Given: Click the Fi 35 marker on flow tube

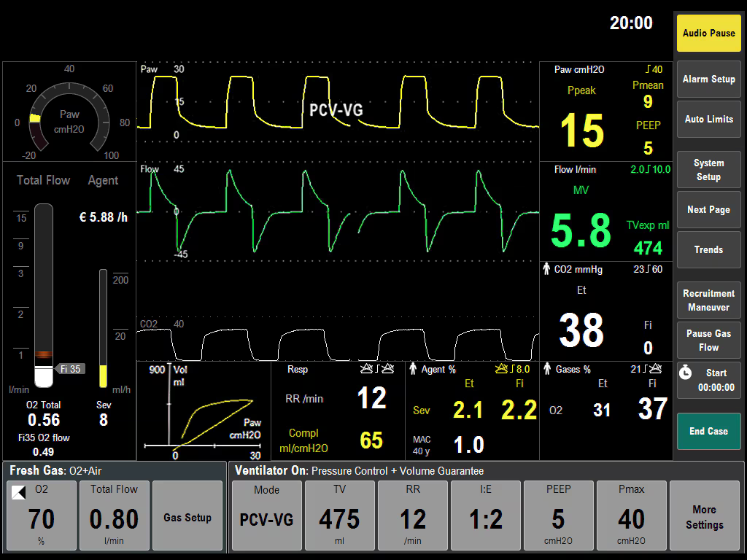Looking at the screenshot, I should [x=71, y=369].
